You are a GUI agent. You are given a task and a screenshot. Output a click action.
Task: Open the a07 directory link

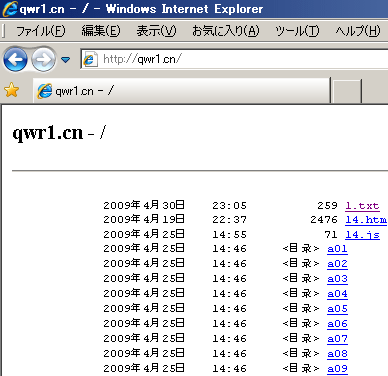tap(337, 339)
